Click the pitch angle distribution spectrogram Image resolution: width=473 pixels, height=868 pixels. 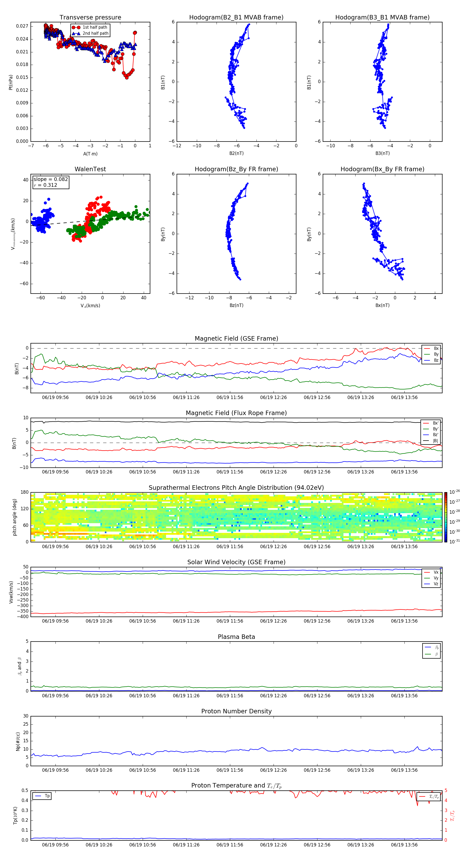[236, 517]
